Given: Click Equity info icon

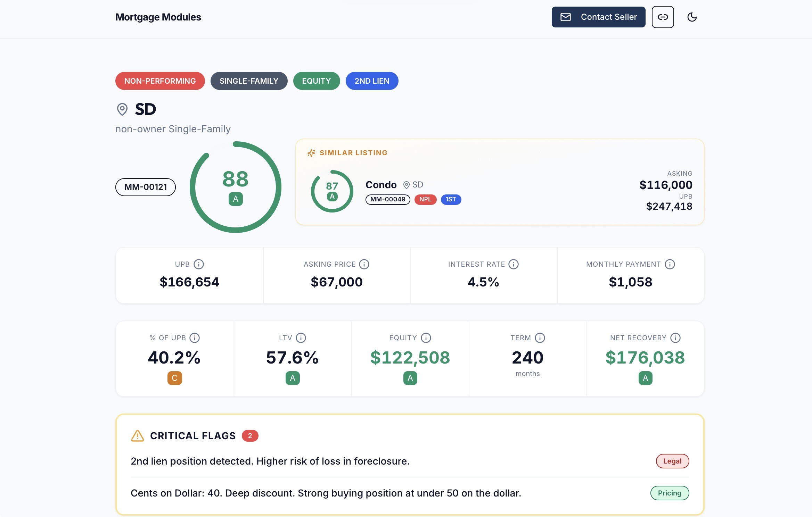Looking at the screenshot, I should 426,338.
